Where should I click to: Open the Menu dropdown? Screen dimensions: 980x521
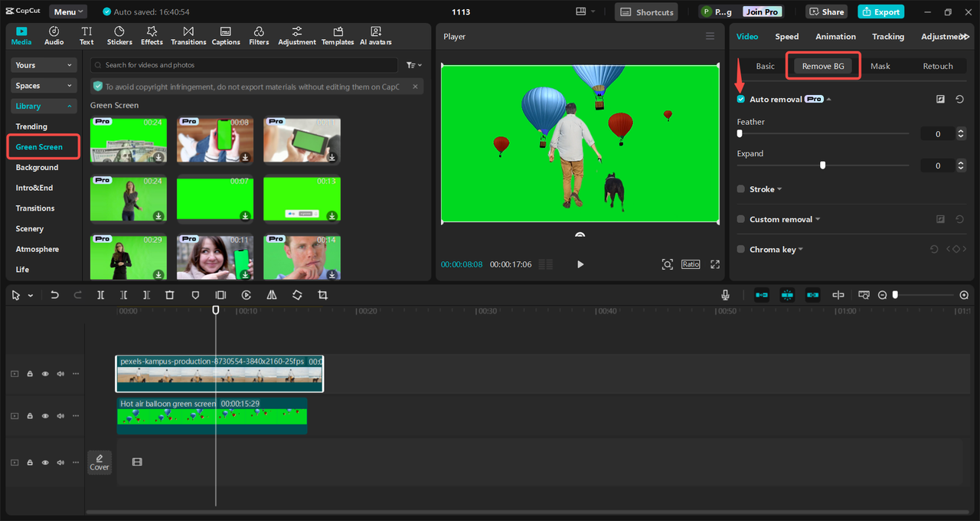(x=68, y=11)
